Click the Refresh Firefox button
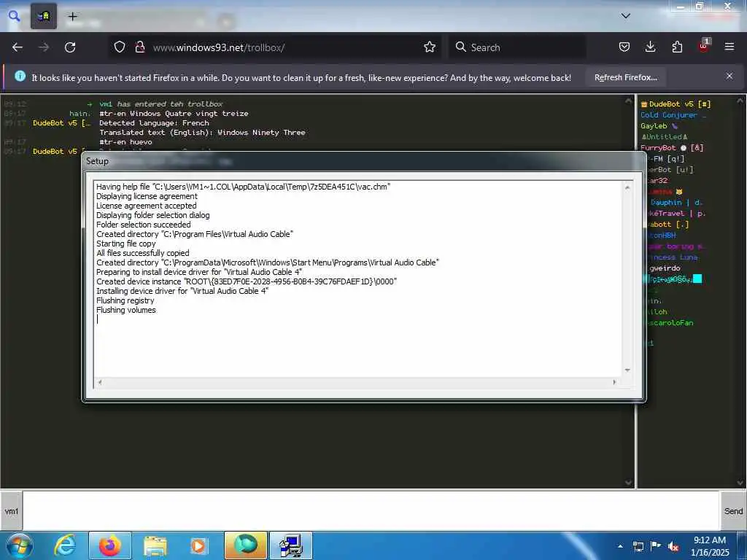Viewport: 747px width, 560px height. (x=625, y=77)
